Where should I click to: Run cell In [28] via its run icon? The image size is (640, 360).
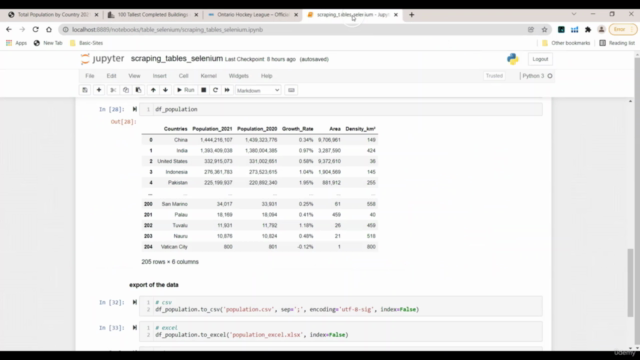pos(135,109)
